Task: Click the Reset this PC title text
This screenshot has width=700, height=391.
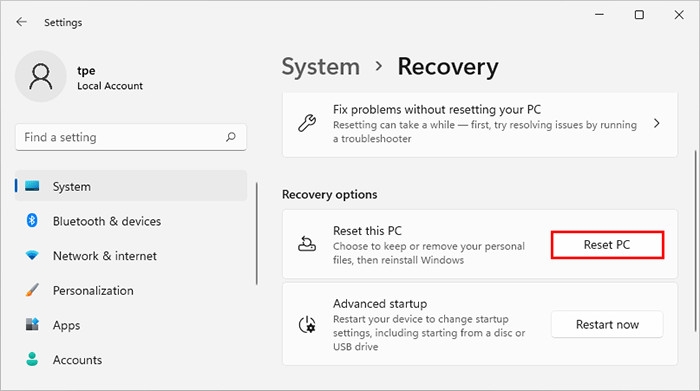Action: [x=367, y=231]
